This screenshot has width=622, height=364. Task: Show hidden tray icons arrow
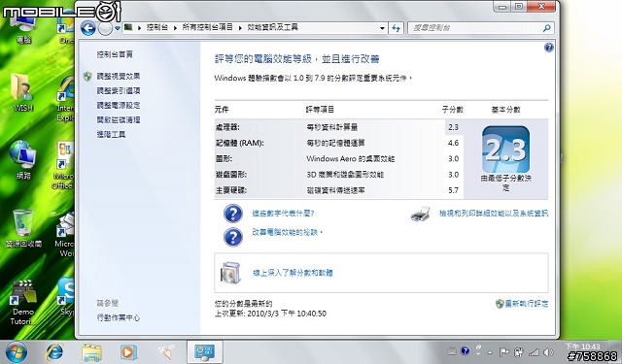(x=490, y=352)
